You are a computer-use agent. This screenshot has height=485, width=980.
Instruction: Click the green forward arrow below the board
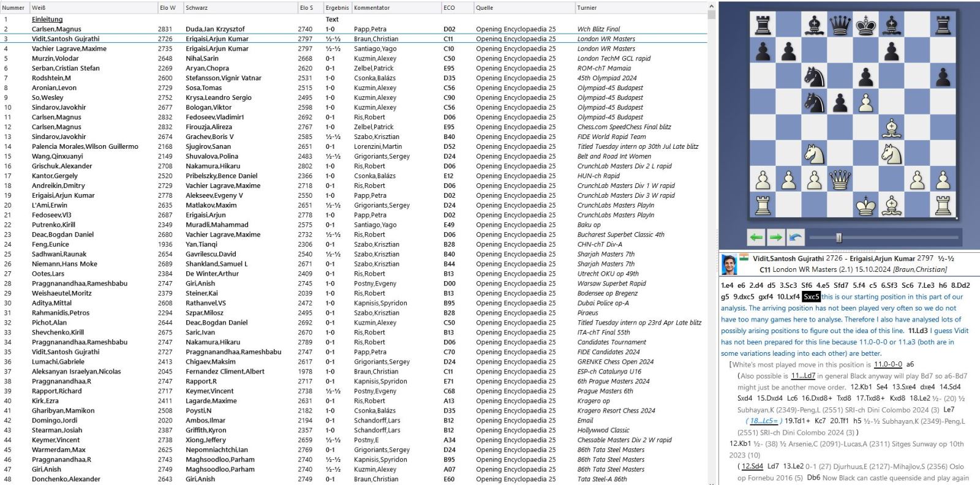coord(776,237)
